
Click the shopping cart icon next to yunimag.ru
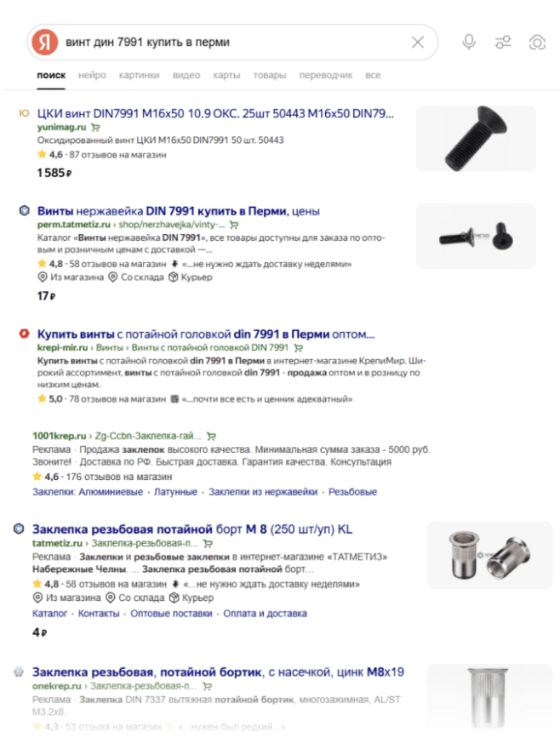coord(95,127)
